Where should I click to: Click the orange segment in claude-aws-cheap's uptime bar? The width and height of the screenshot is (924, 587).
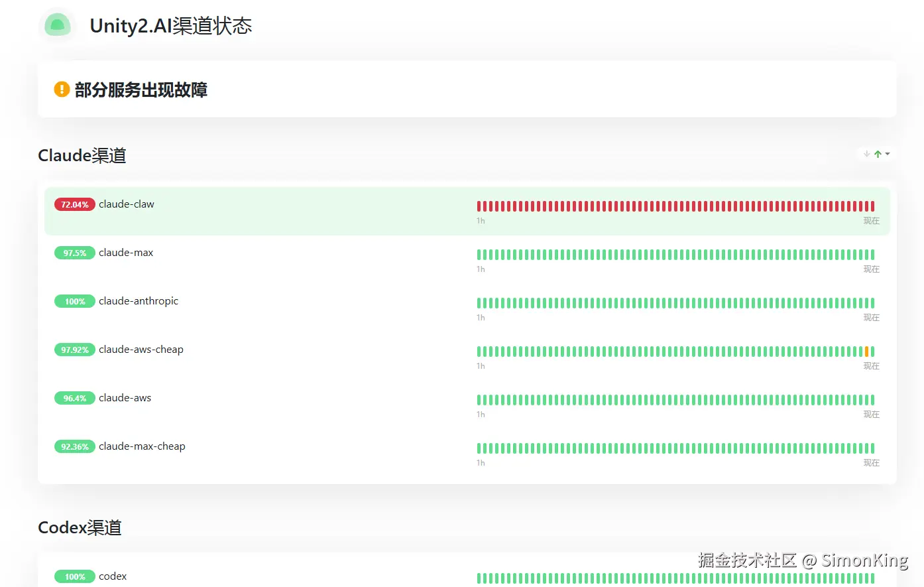[x=867, y=352]
